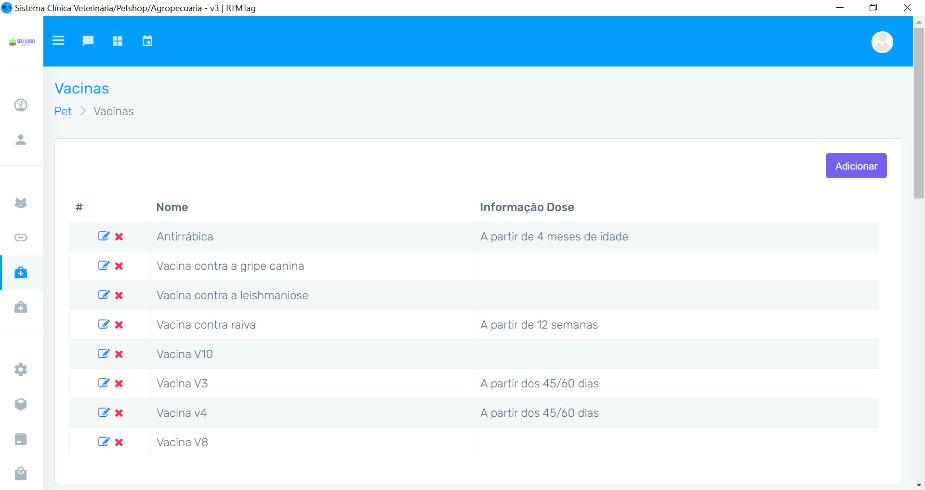Select the active medical kit sidebar item
The width and height of the screenshot is (925, 490).
coord(21,272)
